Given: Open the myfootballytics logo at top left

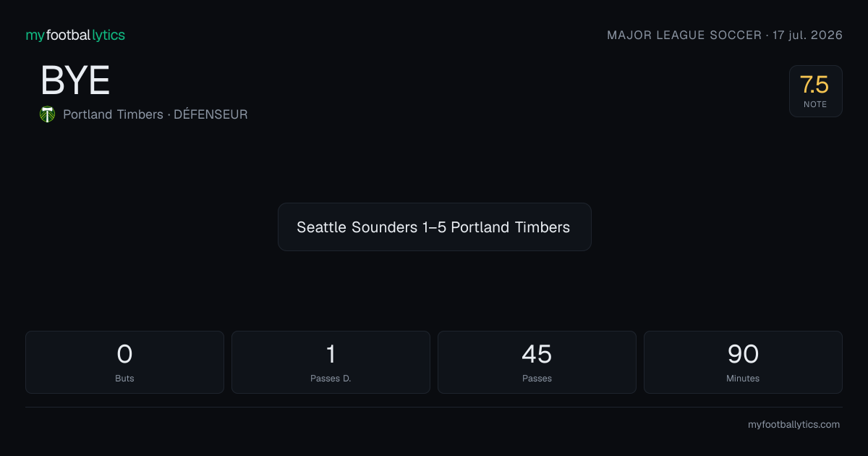Looking at the screenshot, I should tap(75, 35).
